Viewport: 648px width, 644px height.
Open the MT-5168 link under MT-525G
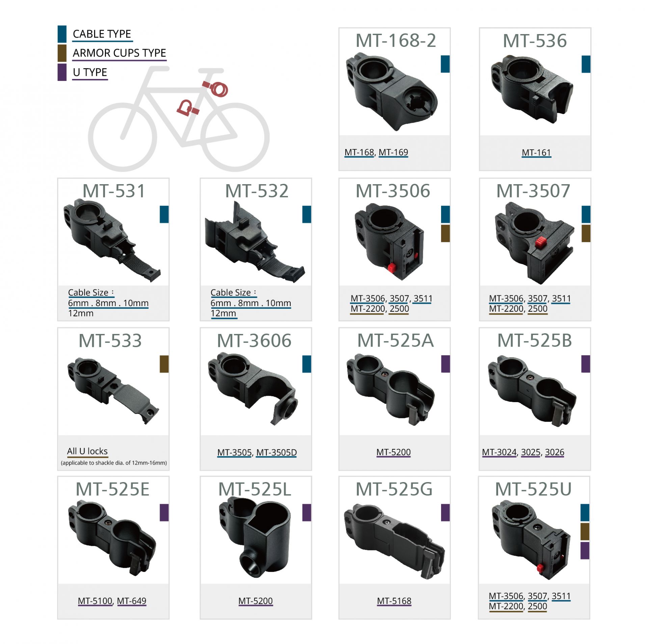(x=394, y=600)
